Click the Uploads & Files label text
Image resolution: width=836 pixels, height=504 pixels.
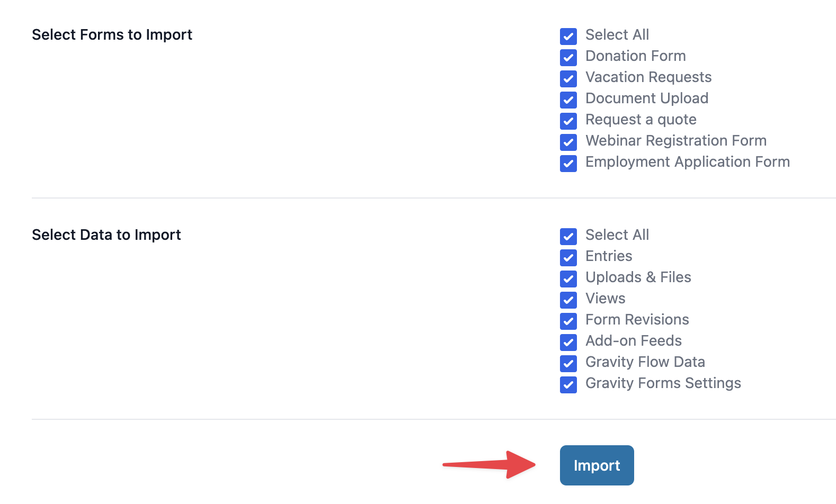point(638,277)
